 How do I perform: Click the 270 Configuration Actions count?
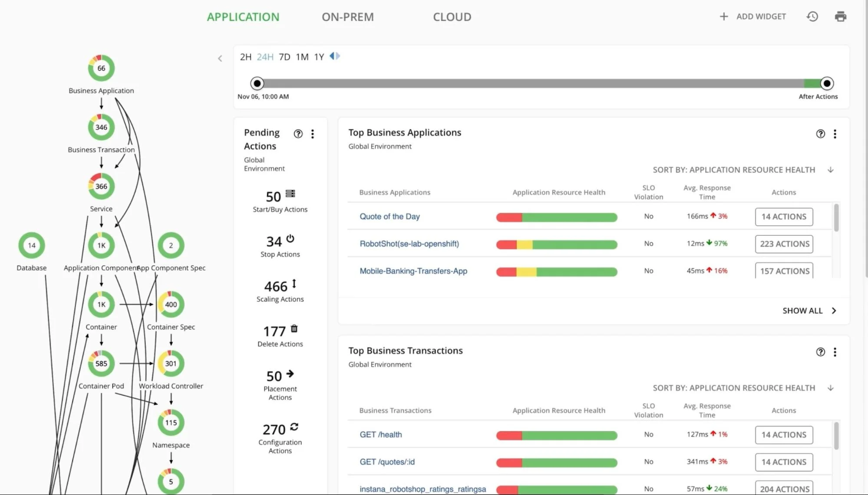pos(274,429)
